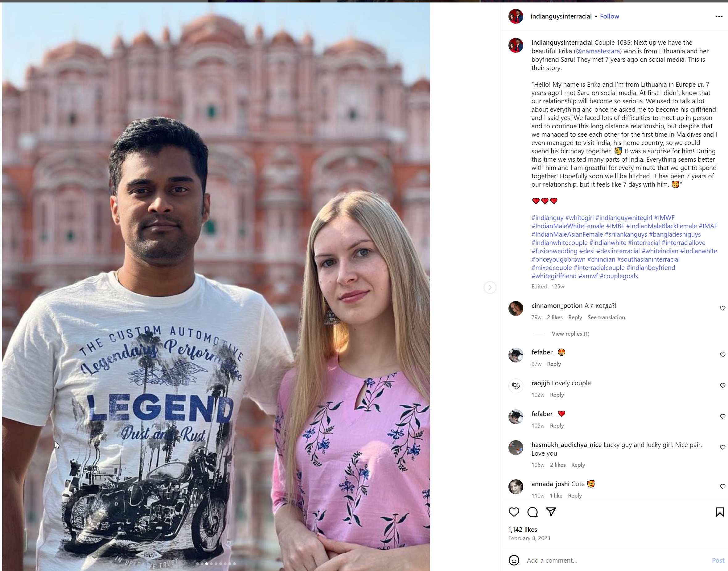This screenshot has height=571, width=728.
Task: Open the emoji picker in the comment box
Action: pos(514,560)
